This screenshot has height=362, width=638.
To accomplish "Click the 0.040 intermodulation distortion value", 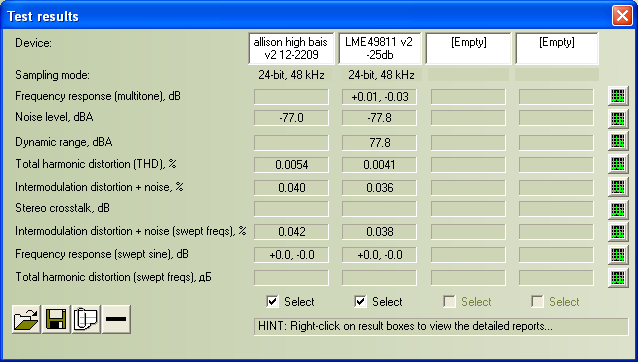I will click(291, 188).
